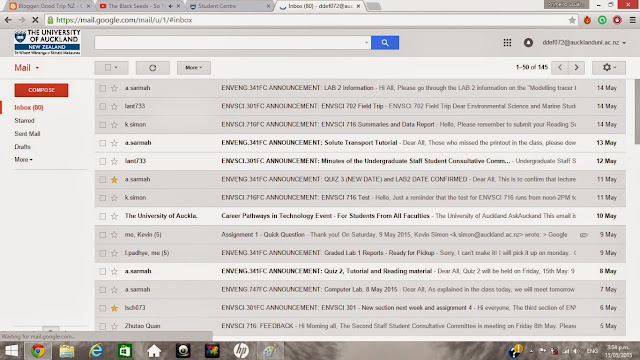The image size is (640, 360).
Task: Check the Career Pathways email box
Action: 103,216
